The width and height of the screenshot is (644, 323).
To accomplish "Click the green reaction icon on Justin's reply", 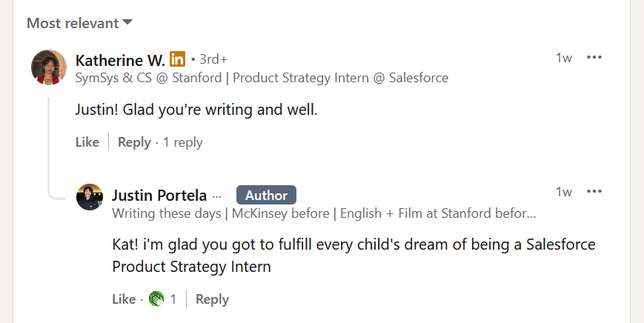I will (156, 299).
